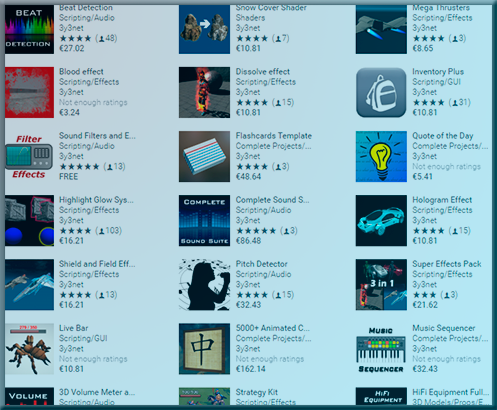Click the Dissolve effect title link
The width and height of the screenshot is (497, 410).
point(263,71)
